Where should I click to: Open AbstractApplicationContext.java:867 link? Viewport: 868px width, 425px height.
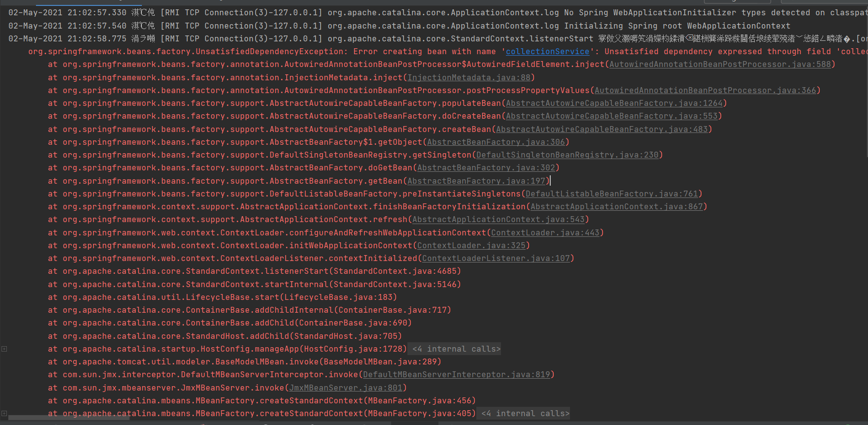(616, 207)
